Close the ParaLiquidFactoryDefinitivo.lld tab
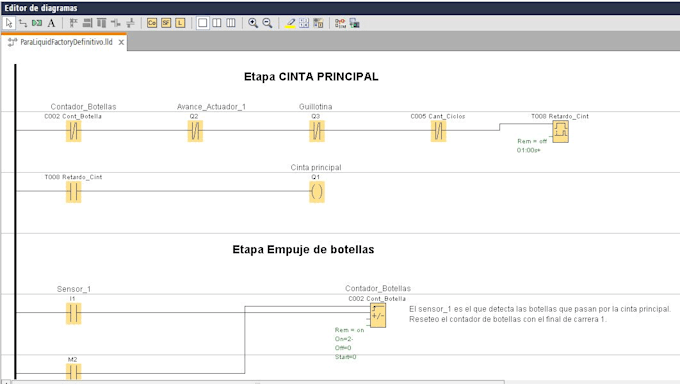 [121, 42]
